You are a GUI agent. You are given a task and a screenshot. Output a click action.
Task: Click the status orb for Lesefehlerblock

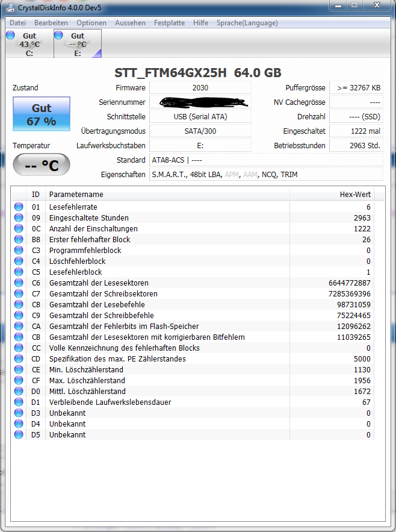coord(19,272)
